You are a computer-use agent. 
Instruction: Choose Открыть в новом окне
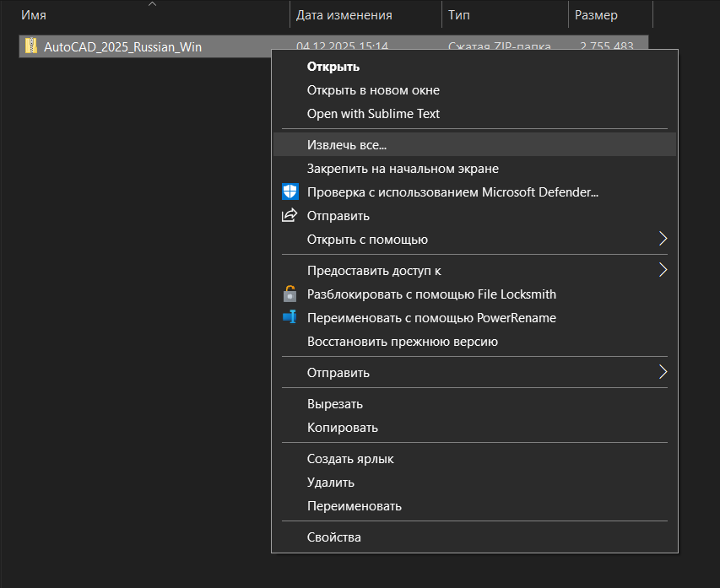coord(373,90)
